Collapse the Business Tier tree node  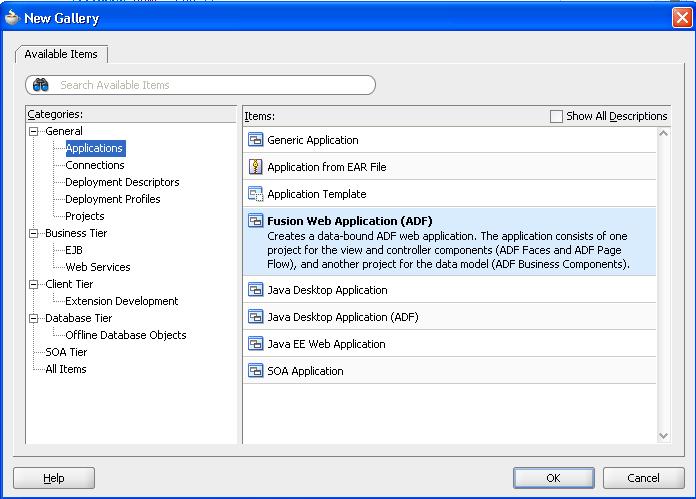tap(34, 233)
